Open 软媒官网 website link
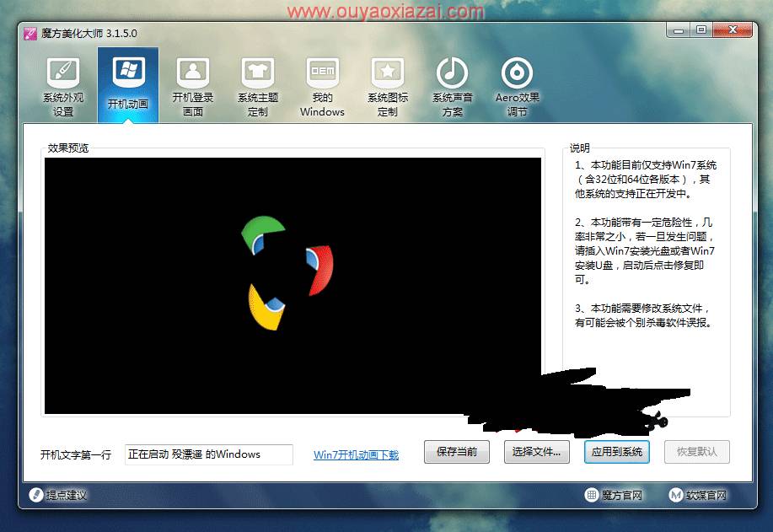 coord(698,495)
